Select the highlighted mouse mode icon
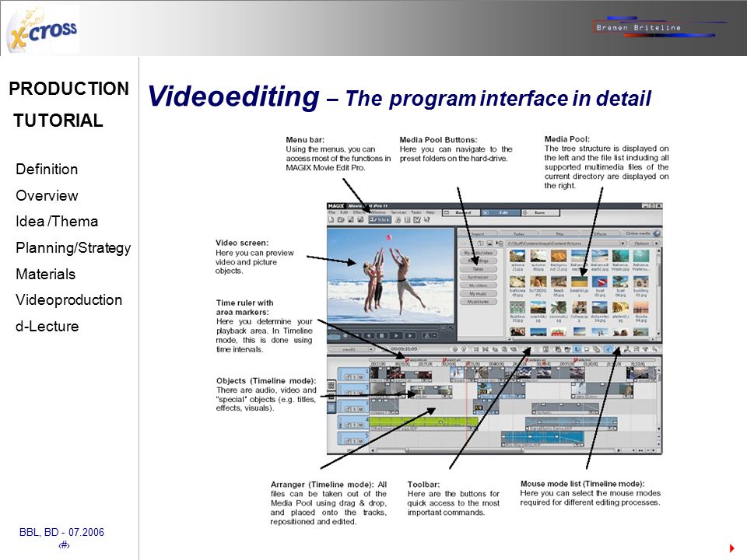This screenshot has height=560, width=747. point(608,349)
